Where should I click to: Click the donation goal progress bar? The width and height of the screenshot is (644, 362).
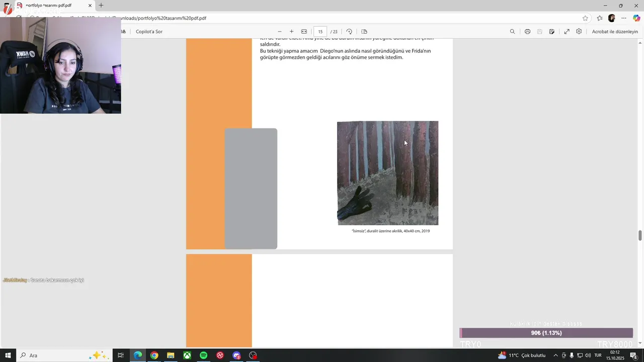546,333
